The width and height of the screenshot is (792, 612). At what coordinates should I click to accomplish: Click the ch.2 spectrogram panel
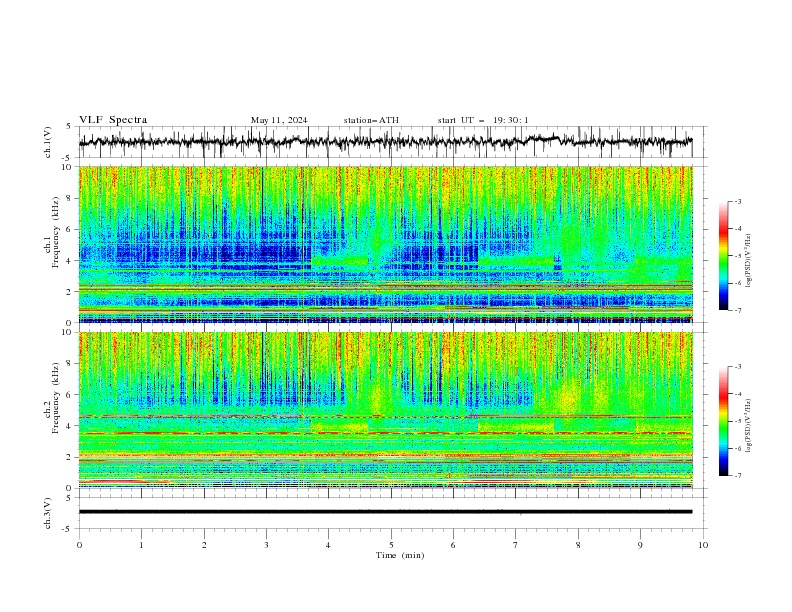pyautogui.click(x=386, y=410)
